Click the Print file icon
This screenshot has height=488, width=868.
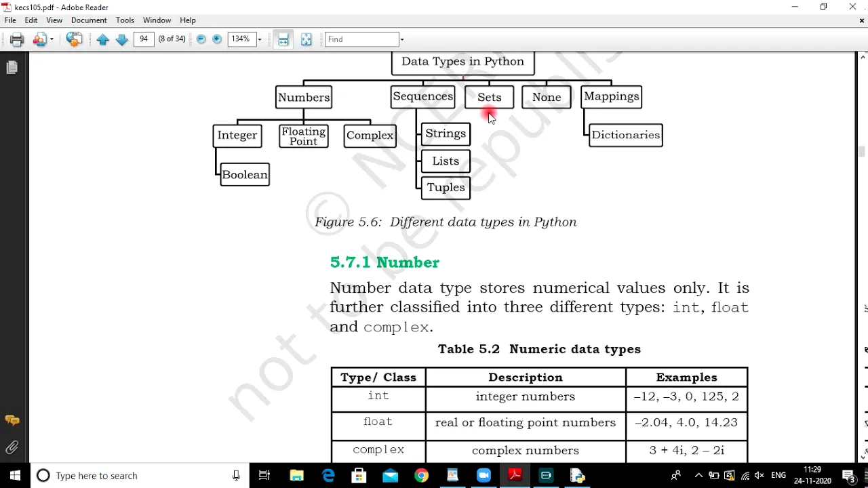17,39
